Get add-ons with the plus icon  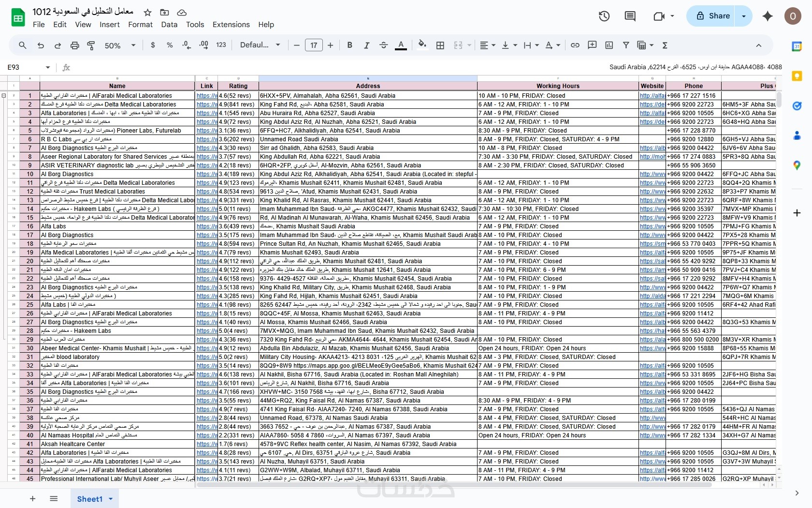797,213
